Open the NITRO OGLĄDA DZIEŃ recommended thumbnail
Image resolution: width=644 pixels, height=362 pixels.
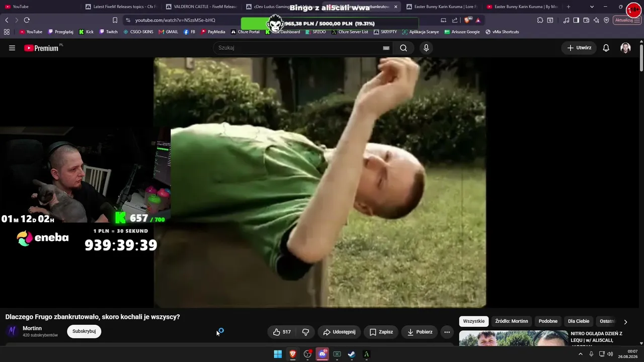coord(514,338)
